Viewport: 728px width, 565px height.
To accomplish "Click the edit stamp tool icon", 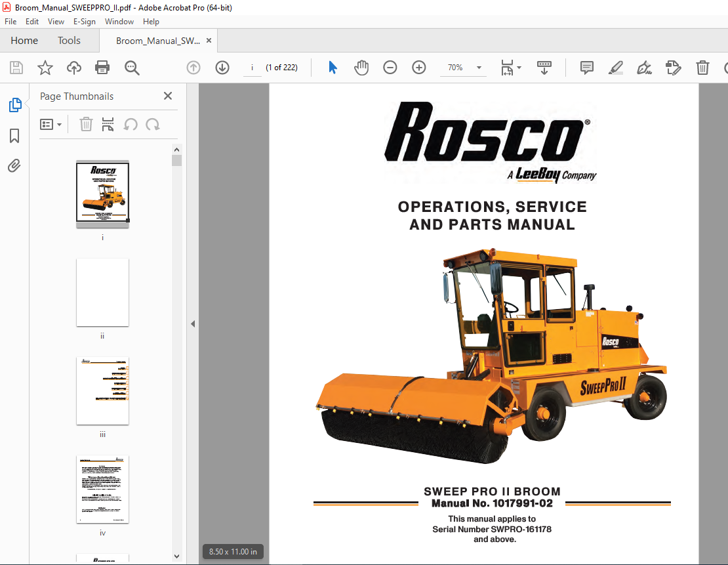I will [673, 68].
